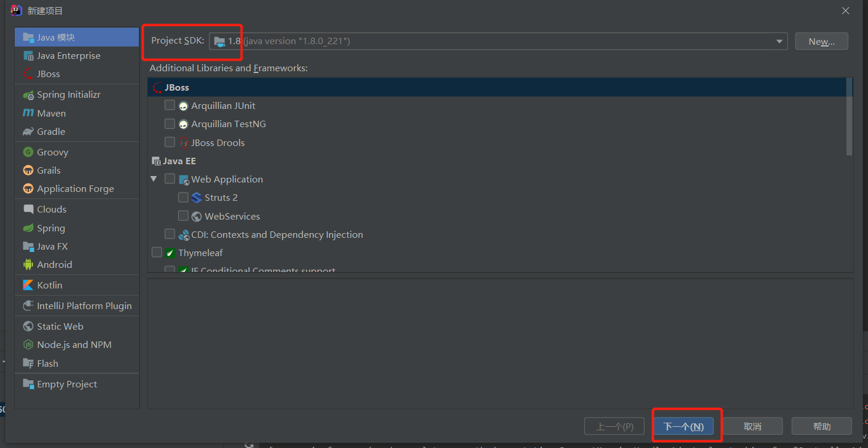The height and width of the screenshot is (448, 868).
Task: Tick the Thymeleaf checkbox
Action: tap(157, 252)
